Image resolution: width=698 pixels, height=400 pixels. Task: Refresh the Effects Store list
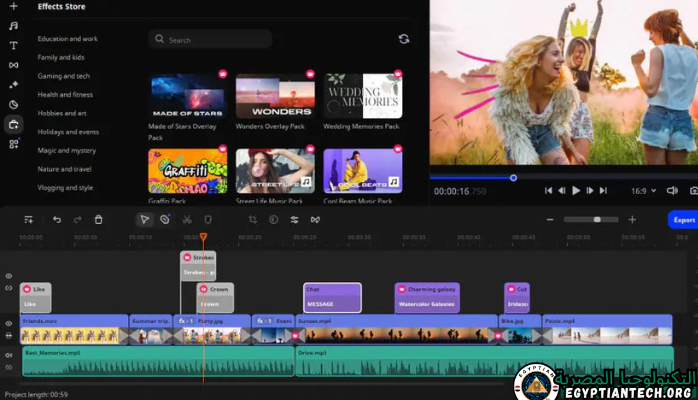click(x=403, y=39)
